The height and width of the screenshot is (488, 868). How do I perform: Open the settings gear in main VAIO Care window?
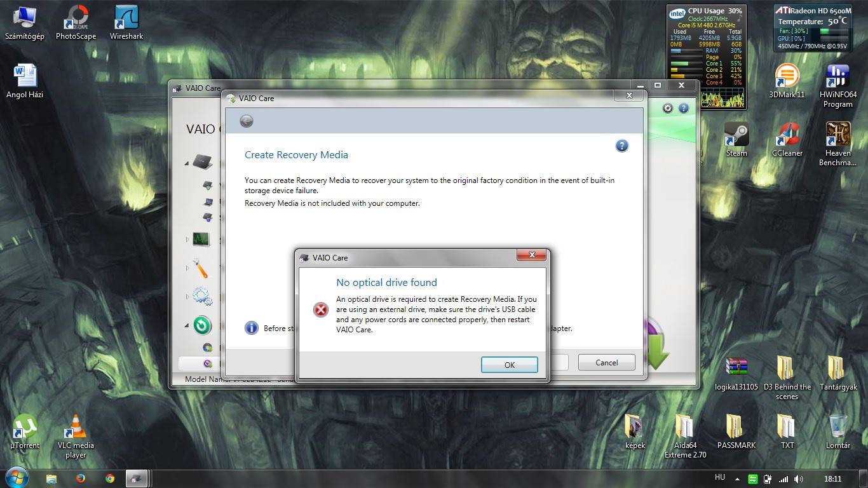coord(668,109)
